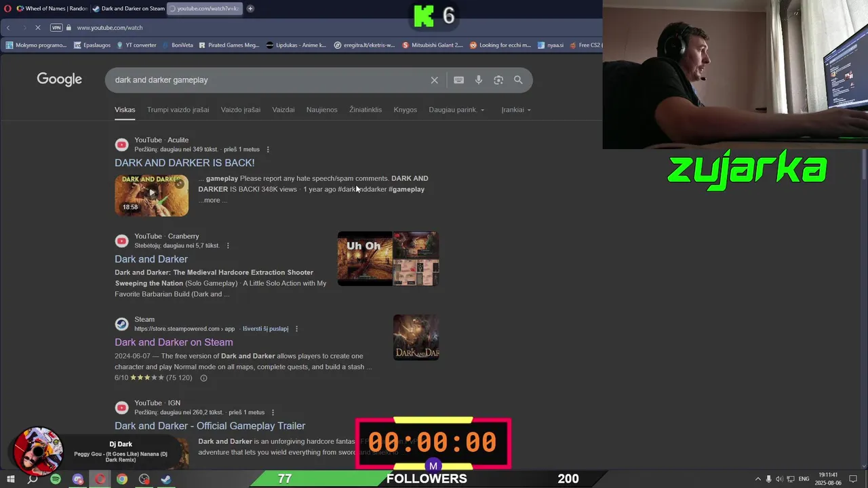Open the Mokymo programo... bookmark
Viewport: 868px width, 488px height.
(x=37, y=45)
